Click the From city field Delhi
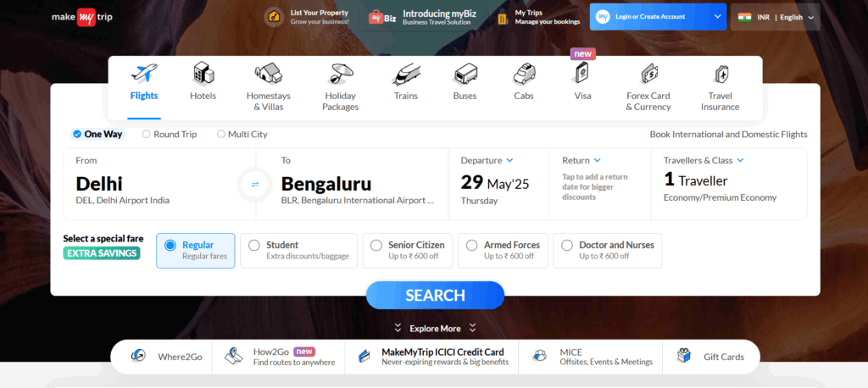 pos(159,184)
